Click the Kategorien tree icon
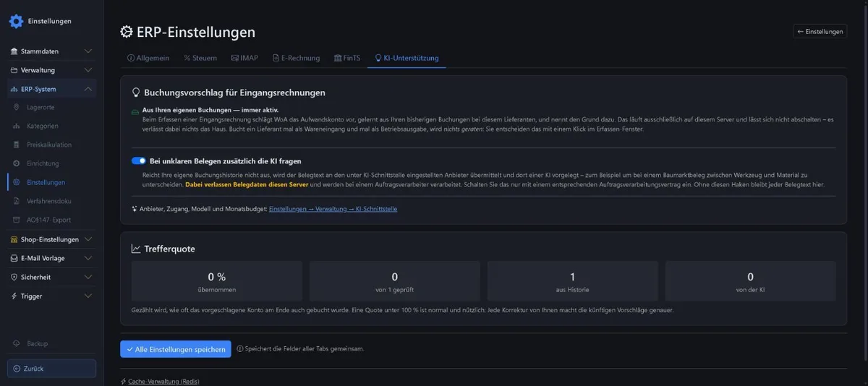Viewport: 868px width, 386px height. (x=17, y=126)
